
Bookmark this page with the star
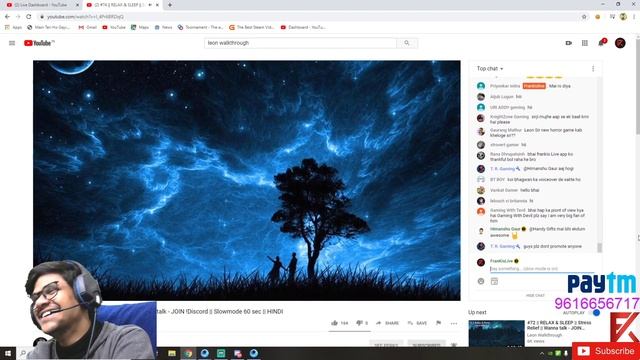point(584,17)
